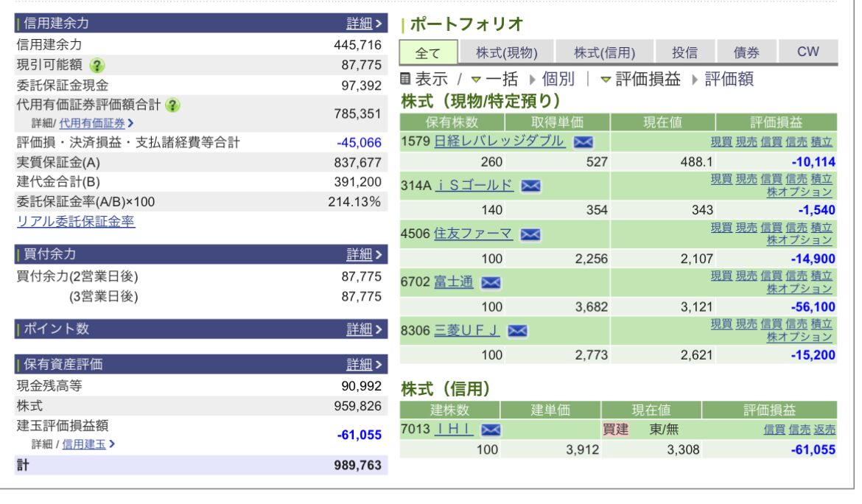Open the リアル委託保証金率 link
This screenshot has width=862, height=504.
coord(76,222)
